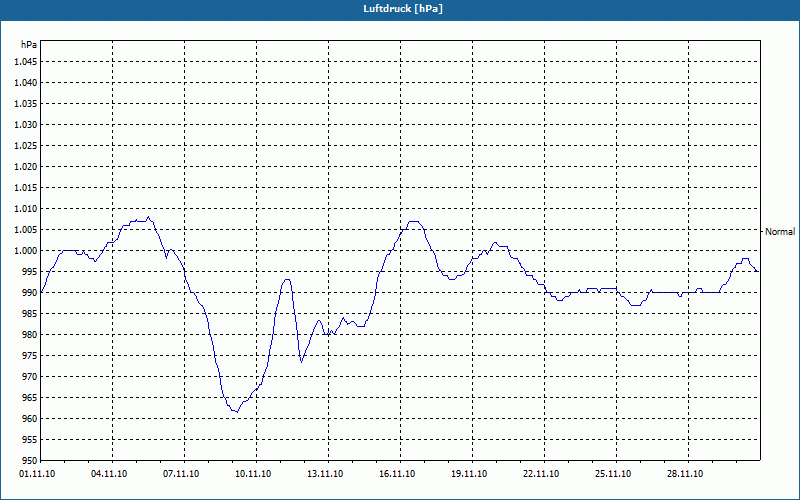Image resolution: width=800 pixels, height=500 pixels.
Task: Select the 1.010 pressure axis value
Action: click(26, 209)
